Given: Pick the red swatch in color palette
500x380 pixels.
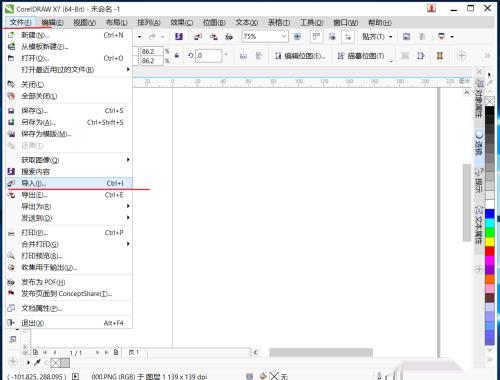Looking at the screenshot, I should (490, 251).
